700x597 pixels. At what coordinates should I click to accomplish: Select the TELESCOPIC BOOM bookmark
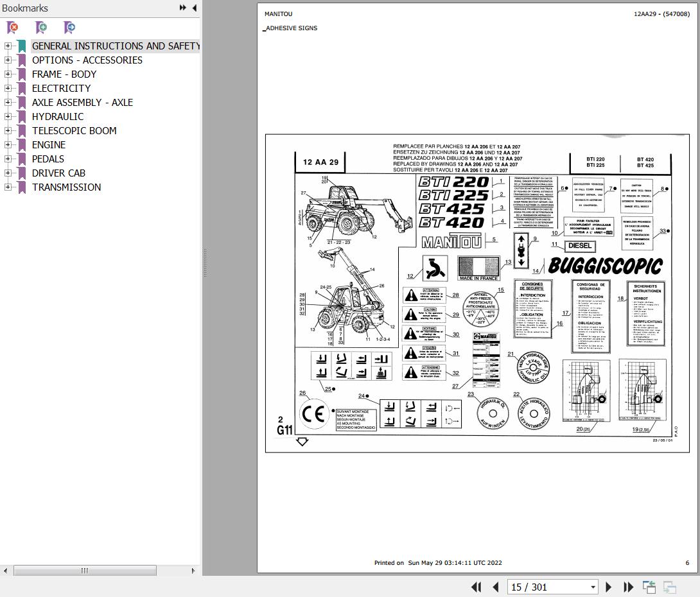[74, 131]
